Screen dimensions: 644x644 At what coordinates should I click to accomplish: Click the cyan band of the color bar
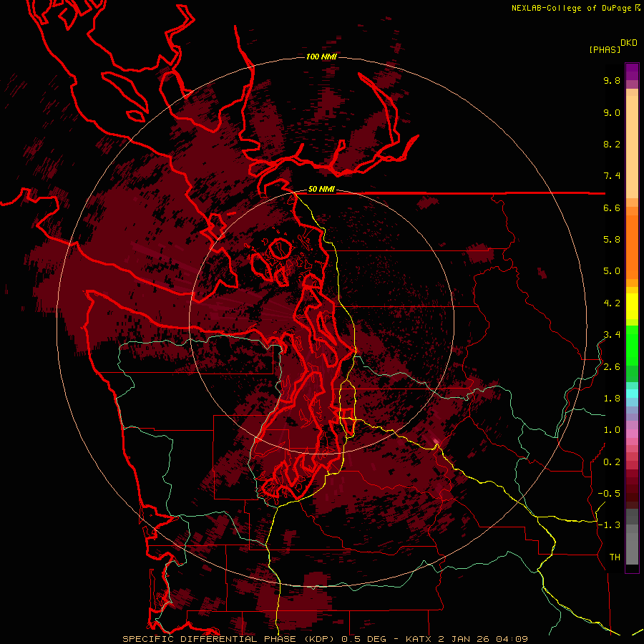pyautogui.click(x=632, y=394)
